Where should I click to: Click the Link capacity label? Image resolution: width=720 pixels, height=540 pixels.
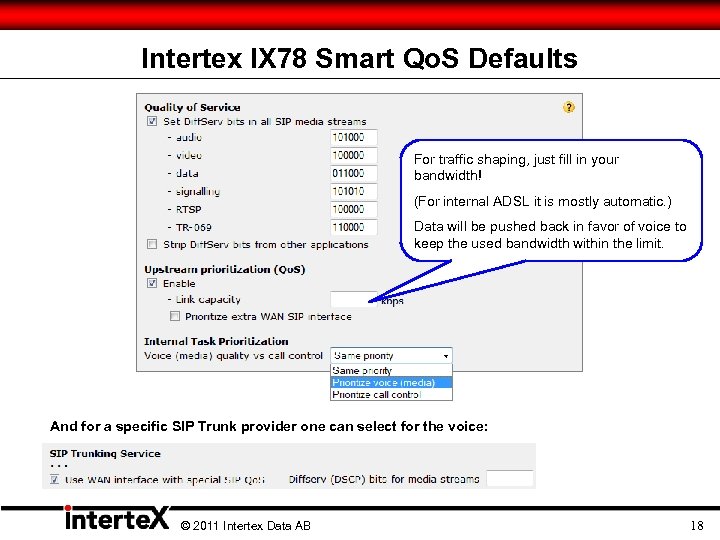coord(208,300)
